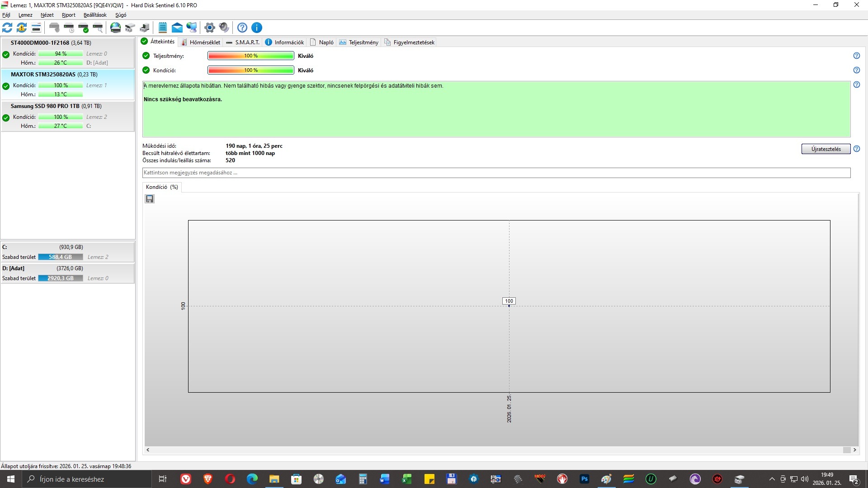Click the help icon beside the Újratesztelés button
Screen dimensions: 868x488
tap(856, 149)
